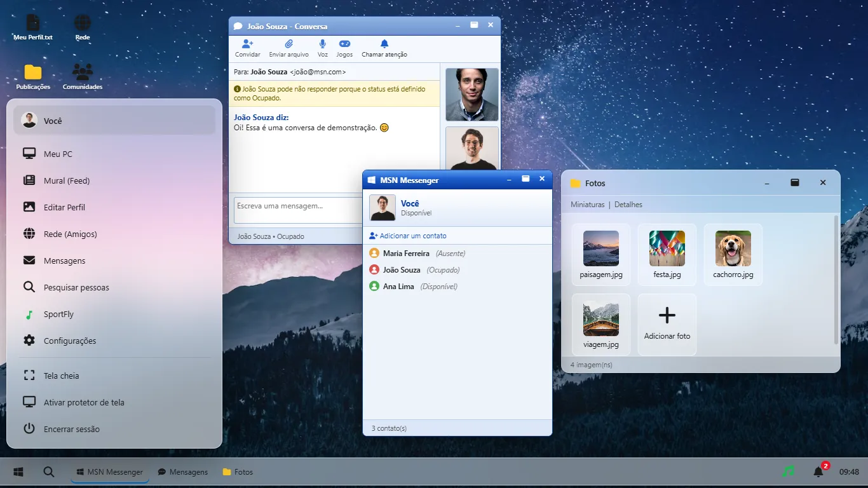Viewport: 868px width, 488px height.
Task: Click Ativar protetor de tela
Action: click(114, 402)
